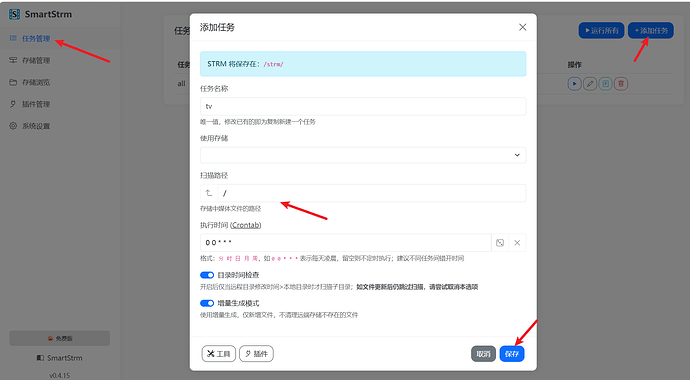Click the all task name cell
This screenshot has width=690, height=380.
point(181,84)
